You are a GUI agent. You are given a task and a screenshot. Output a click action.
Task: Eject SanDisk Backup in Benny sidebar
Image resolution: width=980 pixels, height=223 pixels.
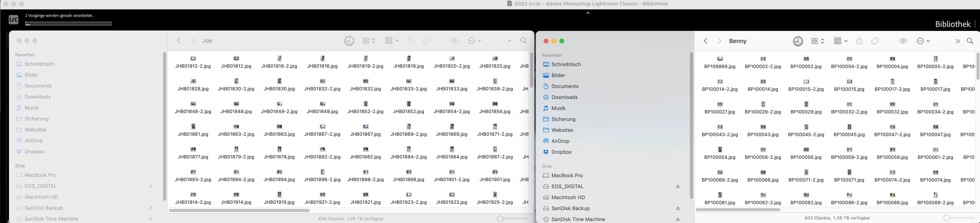click(678, 209)
